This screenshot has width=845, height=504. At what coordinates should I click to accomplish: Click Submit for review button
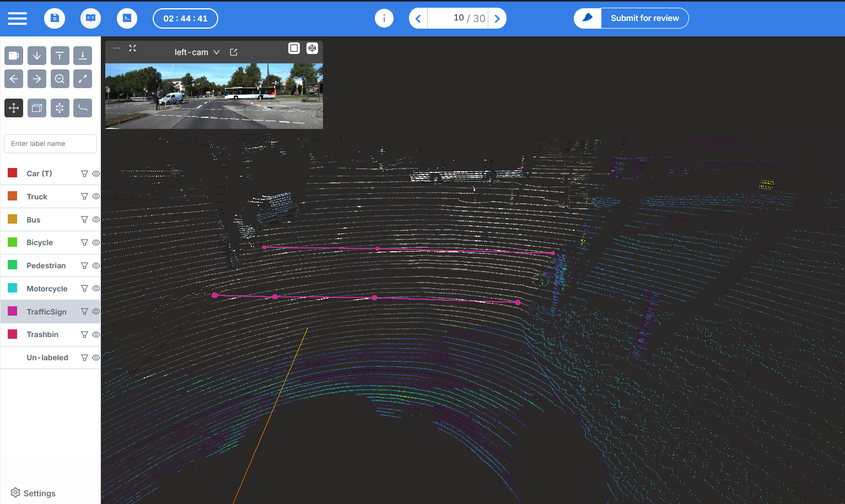[x=644, y=18]
